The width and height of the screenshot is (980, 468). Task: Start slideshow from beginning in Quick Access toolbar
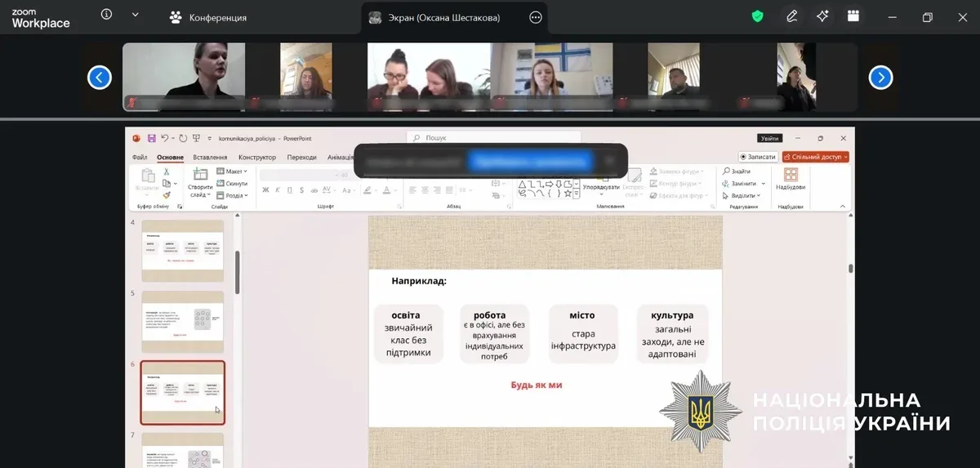coord(196,139)
